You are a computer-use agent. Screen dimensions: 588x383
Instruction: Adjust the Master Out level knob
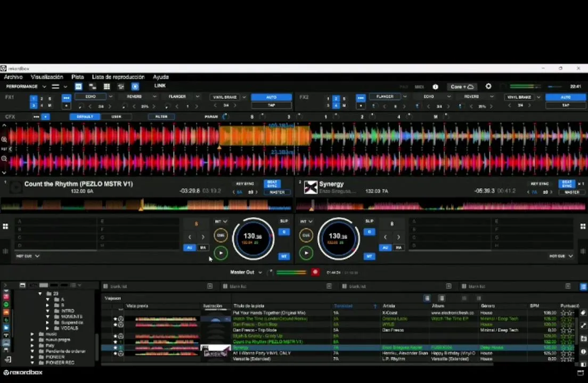coord(271,272)
